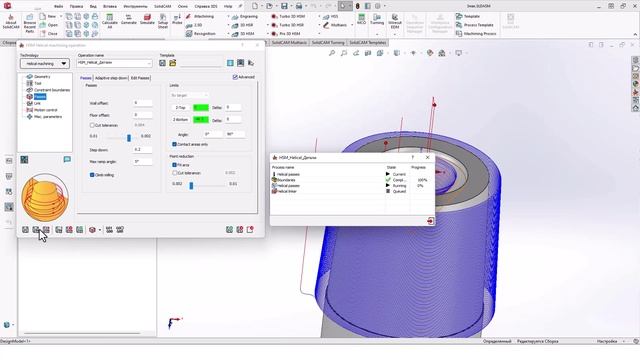The image size is (640, 360).
Task: Click the Z-Bottom button in Limits
Action: [181, 120]
